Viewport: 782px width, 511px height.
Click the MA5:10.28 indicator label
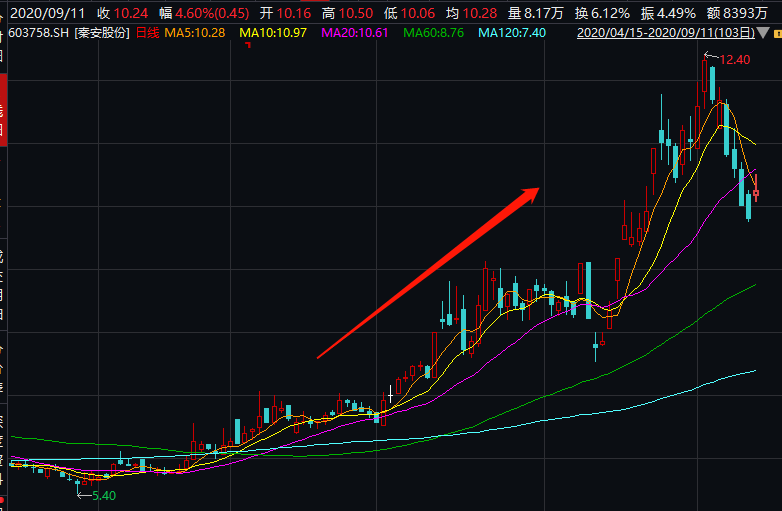coord(195,33)
